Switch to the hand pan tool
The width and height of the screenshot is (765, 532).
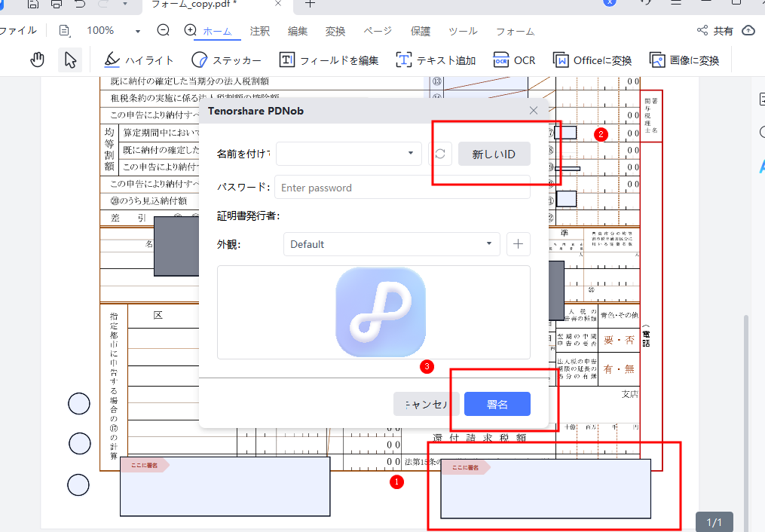[36, 59]
